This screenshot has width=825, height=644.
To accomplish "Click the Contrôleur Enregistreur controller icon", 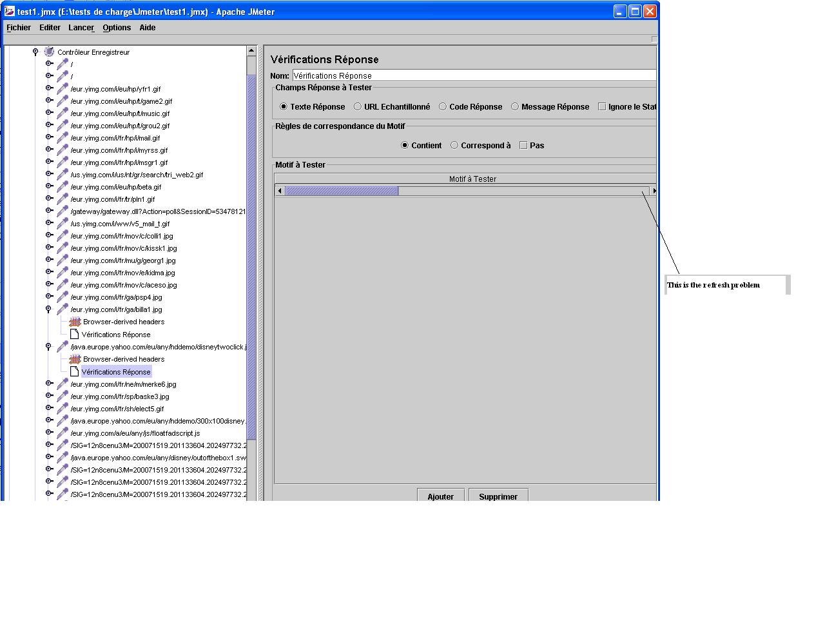I will tap(49, 52).
